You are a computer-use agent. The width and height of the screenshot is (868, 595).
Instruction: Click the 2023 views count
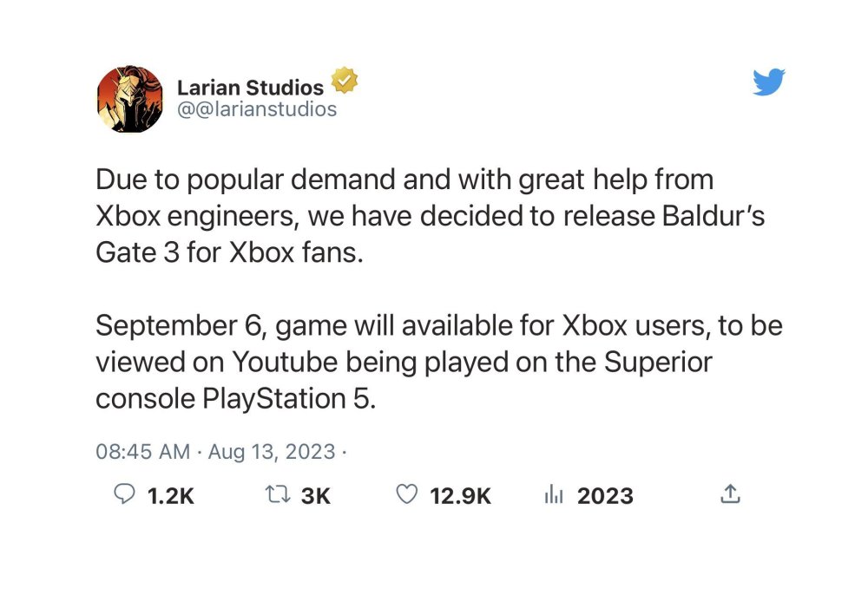(x=605, y=496)
